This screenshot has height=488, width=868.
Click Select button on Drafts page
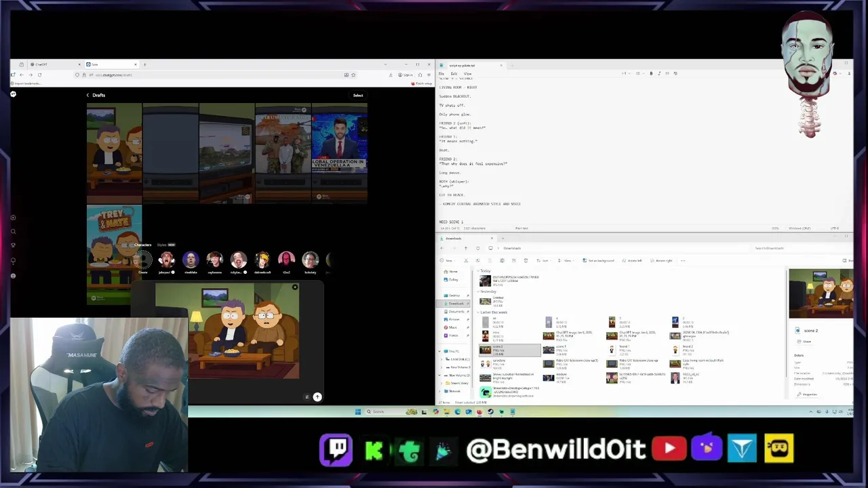[358, 96]
